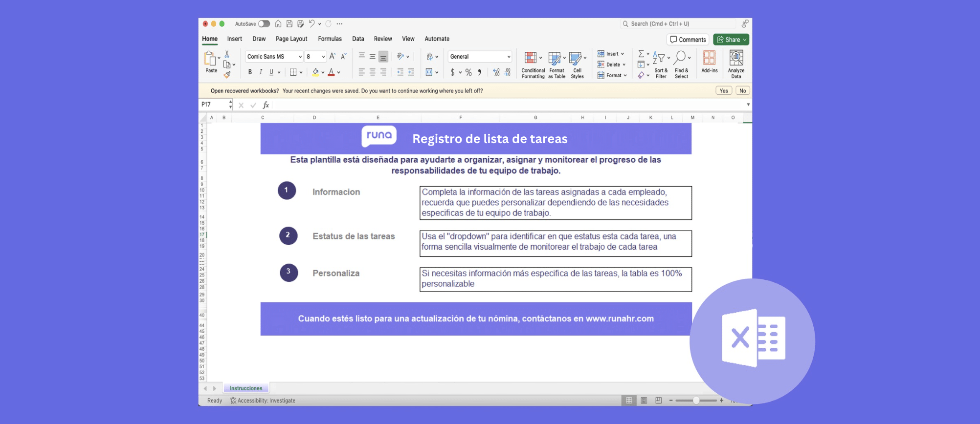Click in the Search field
The height and width of the screenshot is (424, 980).
click(678, 23)
